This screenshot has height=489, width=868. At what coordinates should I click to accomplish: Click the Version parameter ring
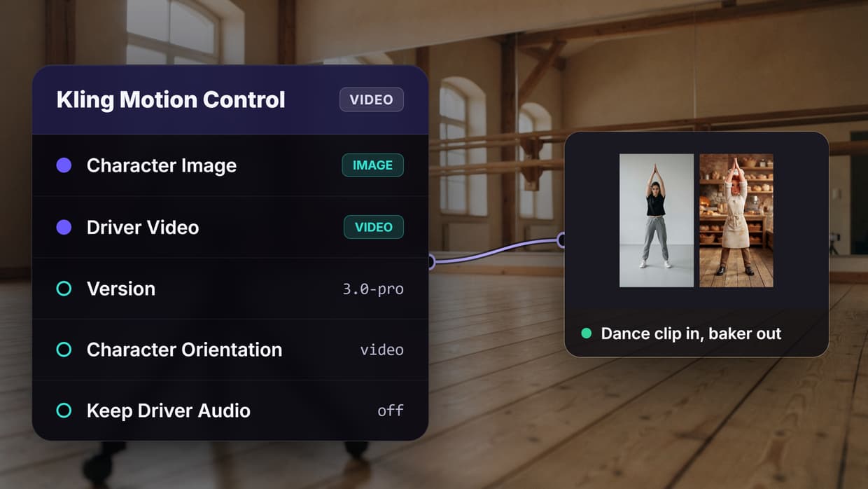coord(64,289)
